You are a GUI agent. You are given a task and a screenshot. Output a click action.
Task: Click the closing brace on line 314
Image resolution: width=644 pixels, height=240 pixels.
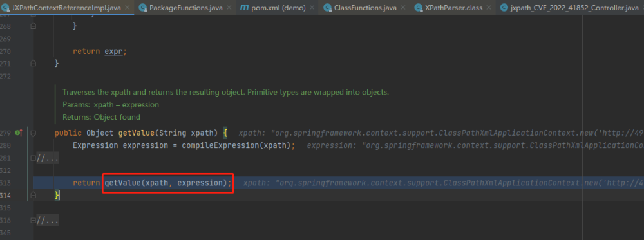click(57, 196)
